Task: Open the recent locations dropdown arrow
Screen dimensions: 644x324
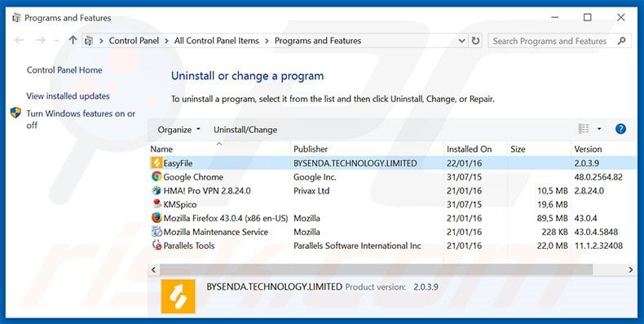Action: [57, 41]
